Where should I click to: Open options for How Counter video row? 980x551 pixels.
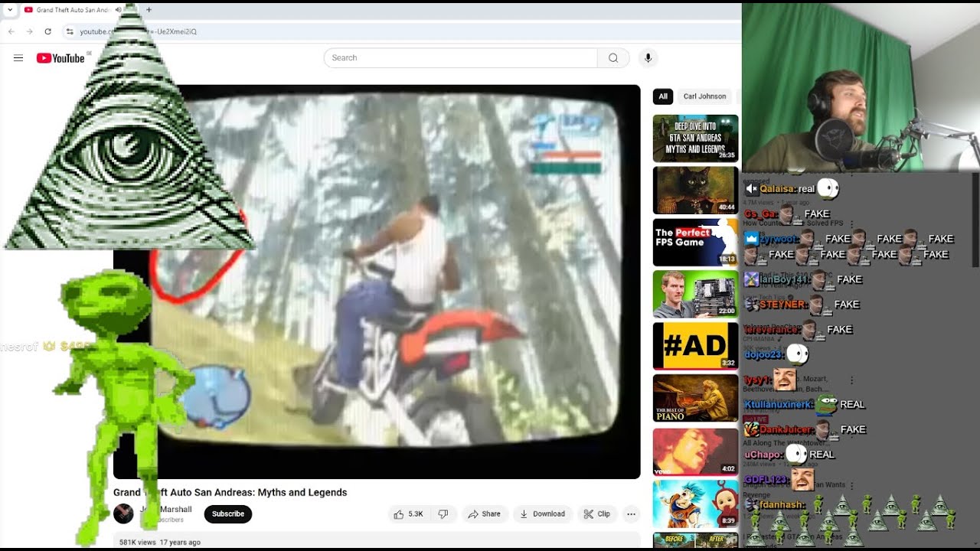point(851,223)
